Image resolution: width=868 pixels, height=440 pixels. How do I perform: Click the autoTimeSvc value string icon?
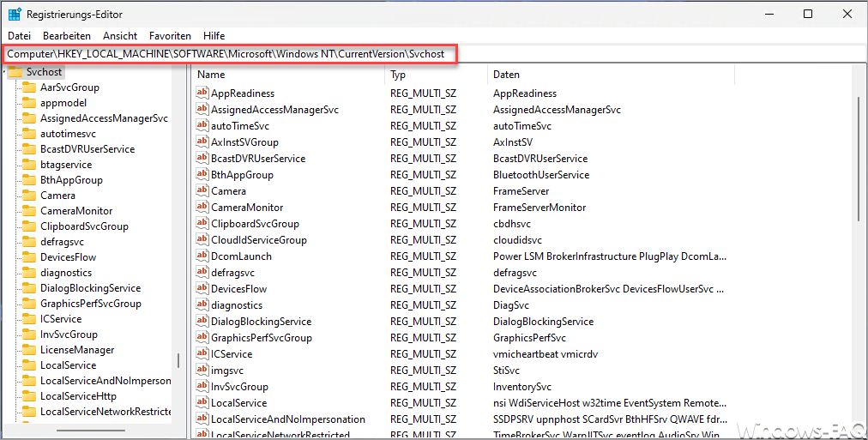pos(202,125)
